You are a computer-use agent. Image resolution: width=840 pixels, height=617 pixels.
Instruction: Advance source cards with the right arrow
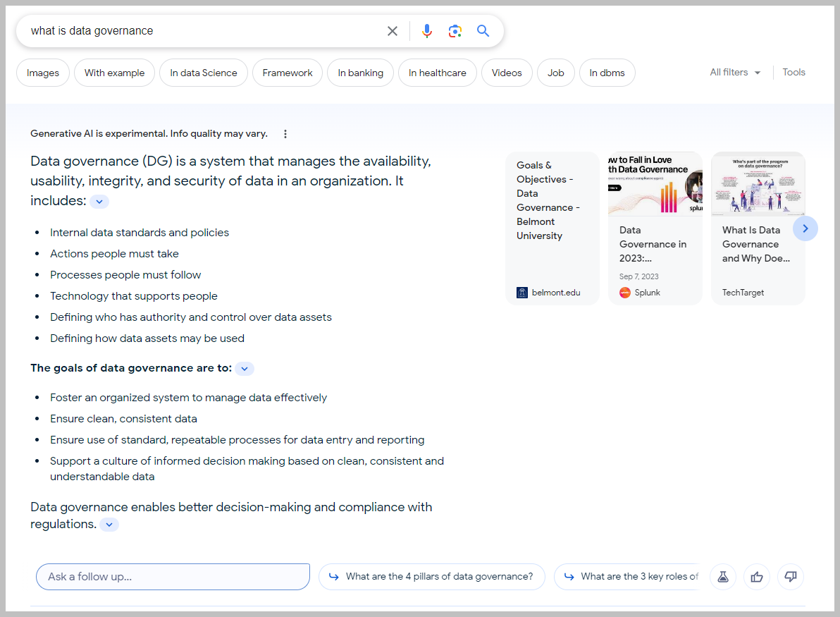pyautogui.click(x=805, y=228)
